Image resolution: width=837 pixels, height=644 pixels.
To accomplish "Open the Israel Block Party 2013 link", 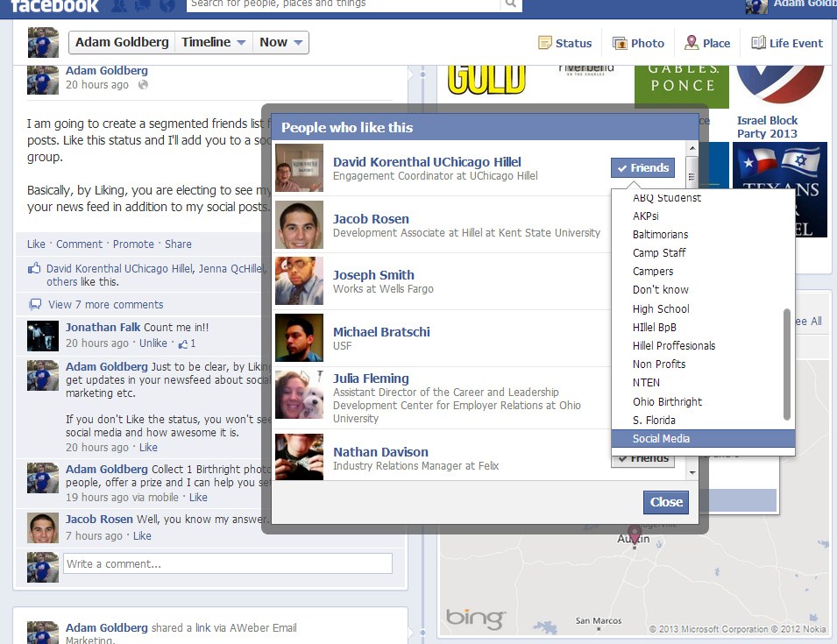I will (767, 127).
